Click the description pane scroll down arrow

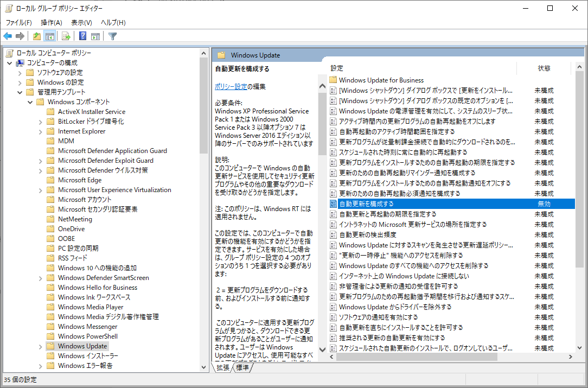tap(322, 349)
